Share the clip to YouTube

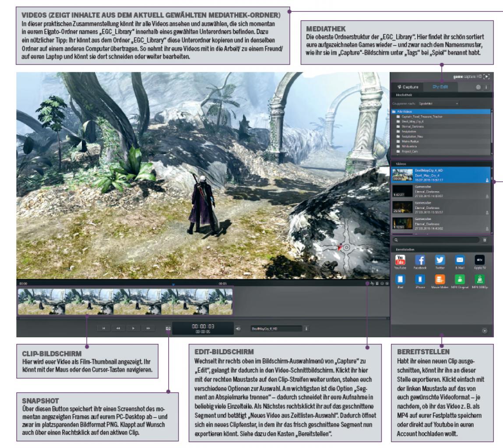point(400,260)
